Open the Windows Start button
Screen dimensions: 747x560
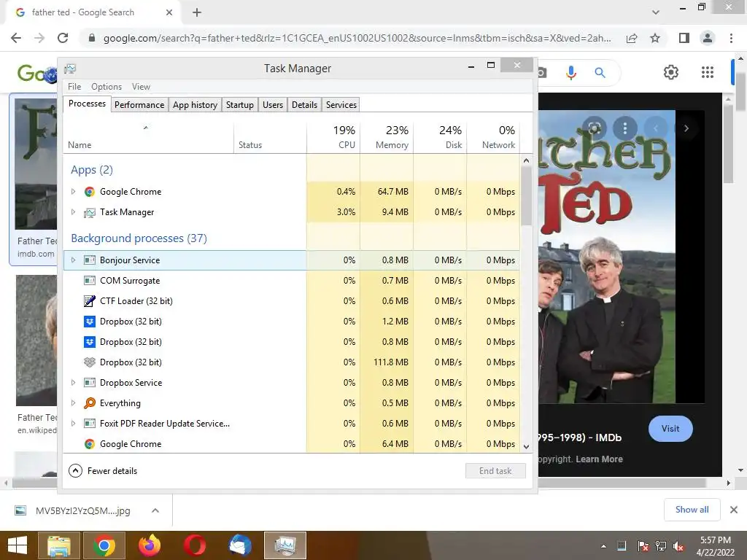tap(18, 545)
